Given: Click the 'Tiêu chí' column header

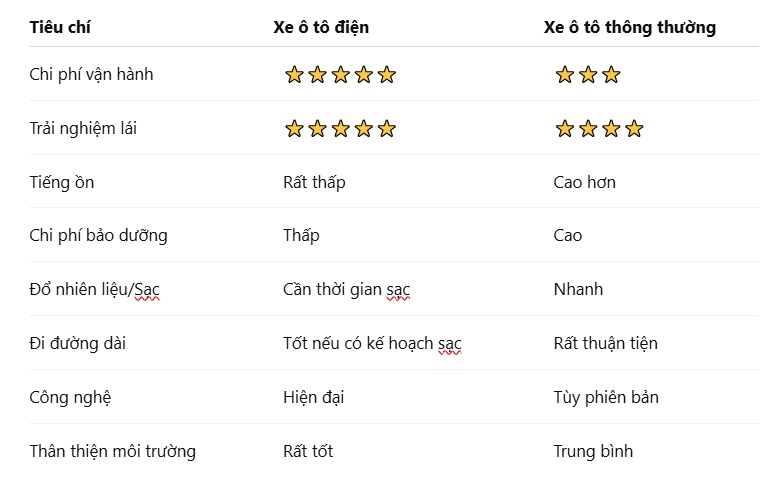Looking at the screenshot, I should point(60,27).
